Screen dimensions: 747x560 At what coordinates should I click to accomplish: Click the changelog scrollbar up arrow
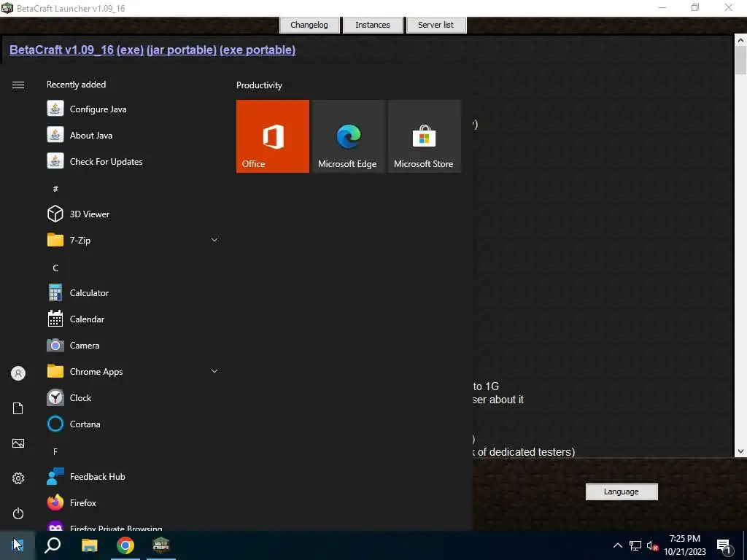click(740, 40)
